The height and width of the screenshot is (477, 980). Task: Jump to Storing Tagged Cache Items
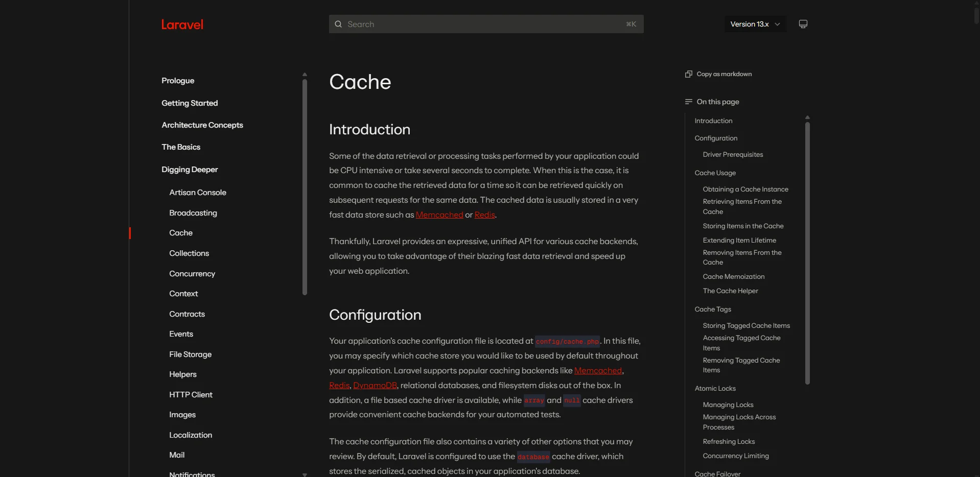[x=746, y=326]
